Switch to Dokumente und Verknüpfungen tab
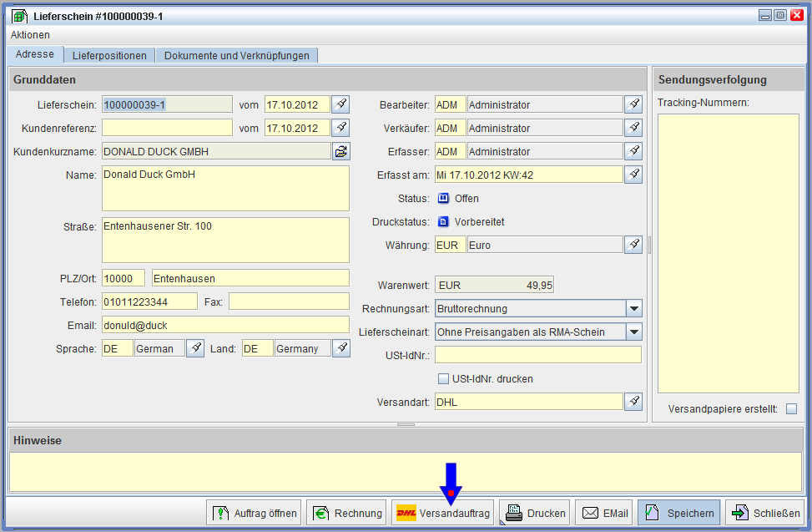The width and height of the screenshot is (812, 532). click(x=236, y=56)
